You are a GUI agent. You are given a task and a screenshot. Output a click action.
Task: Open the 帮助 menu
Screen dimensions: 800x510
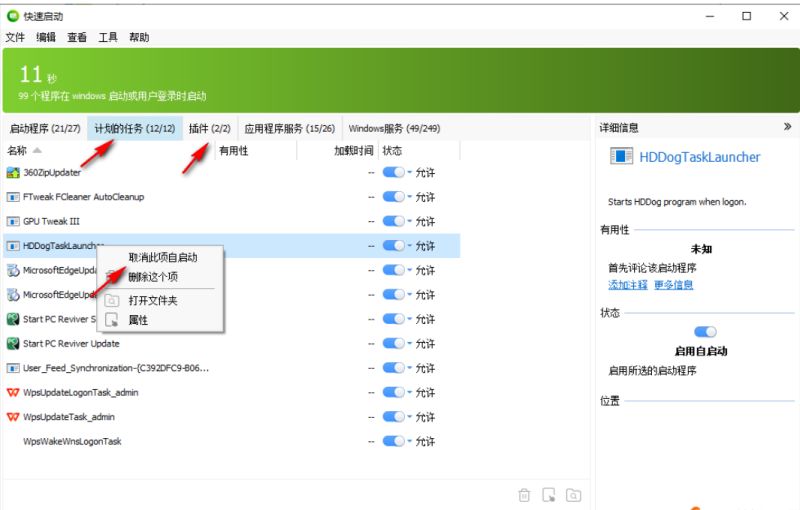[139, 37]
